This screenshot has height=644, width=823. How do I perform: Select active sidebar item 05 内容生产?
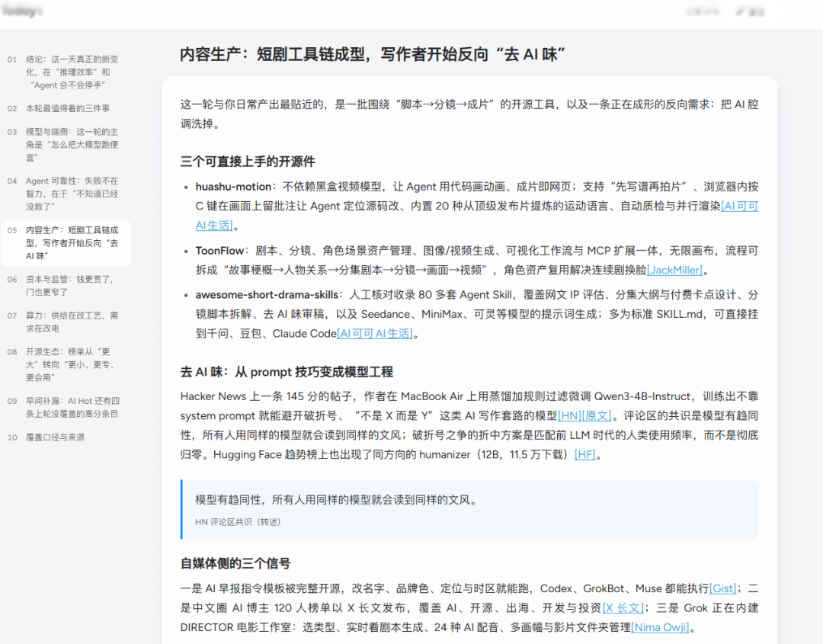(66, 243)
